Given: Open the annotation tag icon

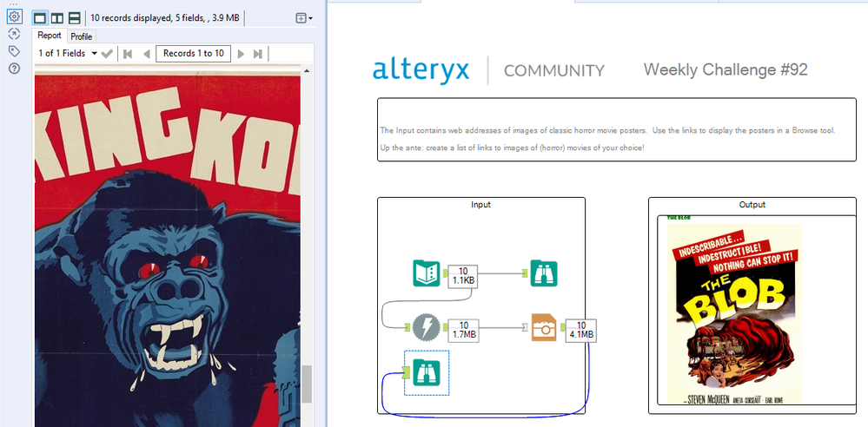Looking at the screenshot, I should pos(15,51).
